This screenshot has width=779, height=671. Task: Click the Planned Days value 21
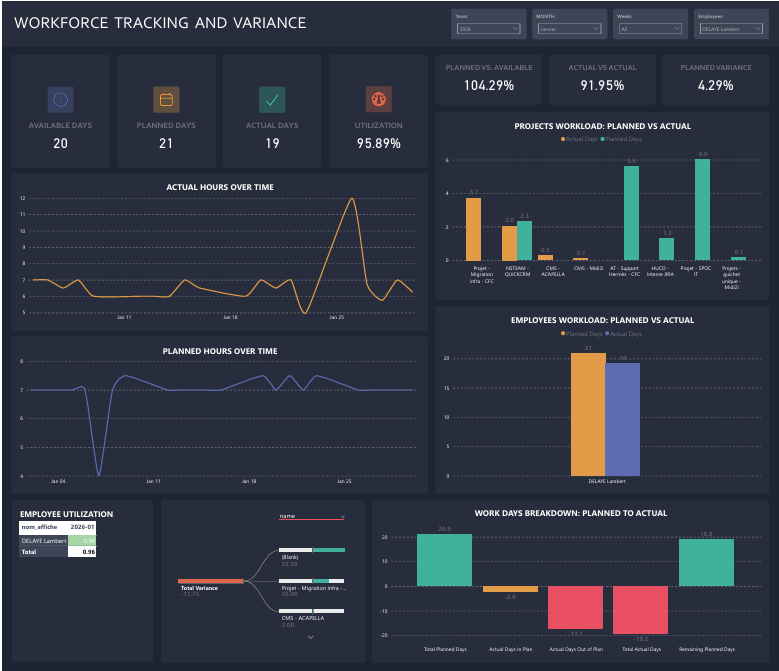pyautogui.click(x=166, y=144)
